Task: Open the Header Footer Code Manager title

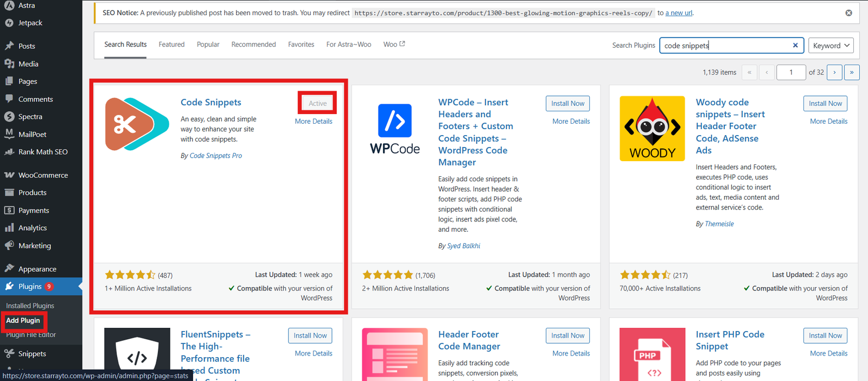Action: 469,340
